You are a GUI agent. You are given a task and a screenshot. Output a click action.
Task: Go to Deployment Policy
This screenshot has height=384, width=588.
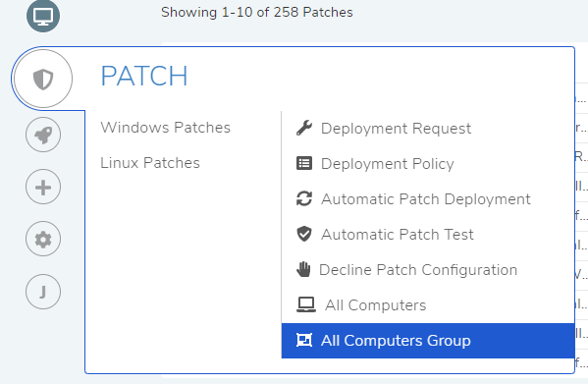(388, 164)
